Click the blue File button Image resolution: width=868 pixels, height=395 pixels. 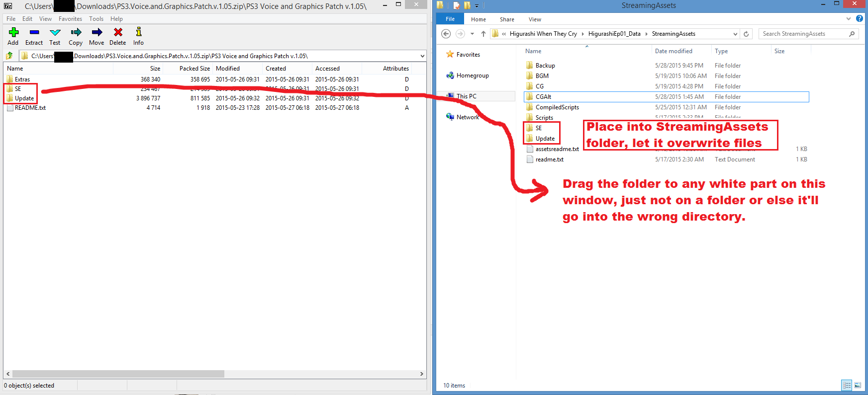(x=450, y=19)
